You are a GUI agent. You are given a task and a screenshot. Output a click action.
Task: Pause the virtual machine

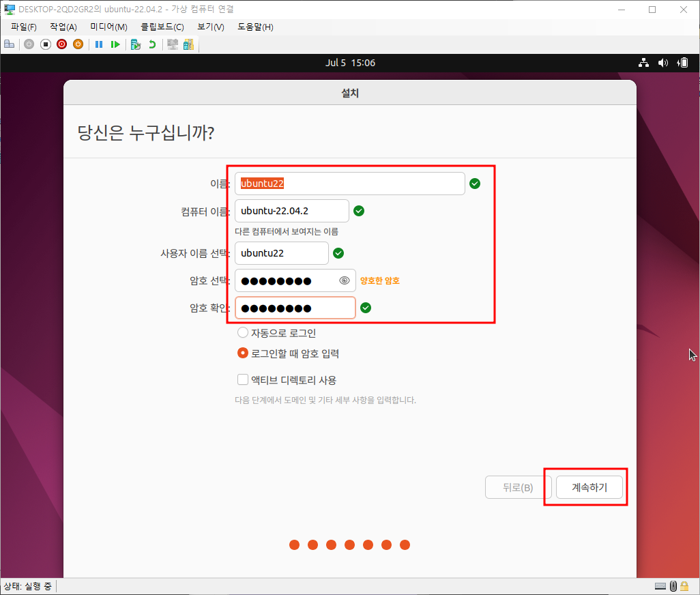99,44
